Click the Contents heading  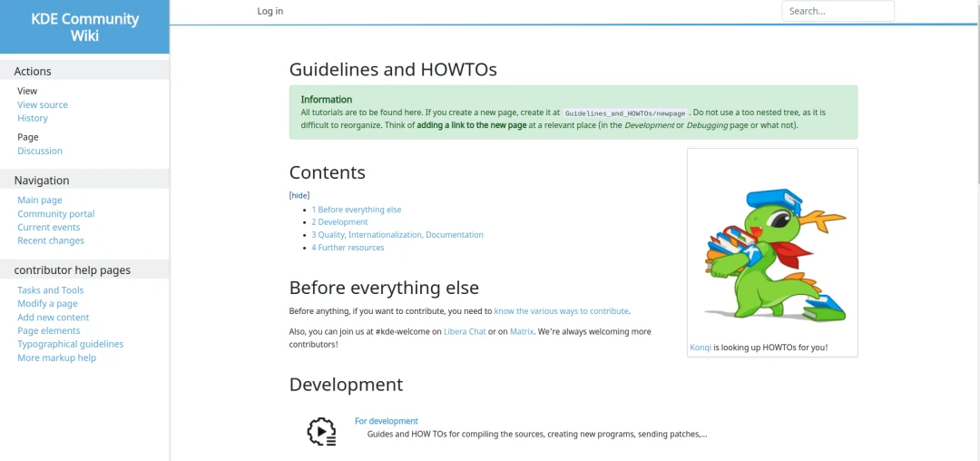(328, 172)
